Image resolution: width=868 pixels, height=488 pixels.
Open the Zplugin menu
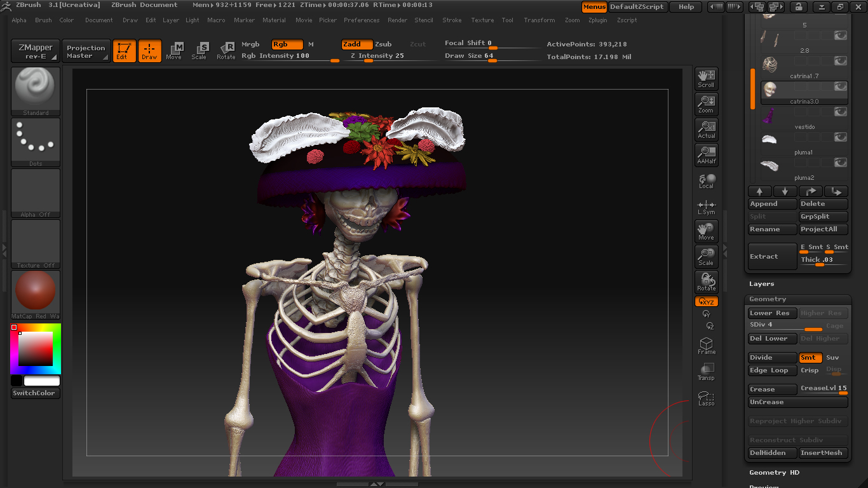pos(597,20)
